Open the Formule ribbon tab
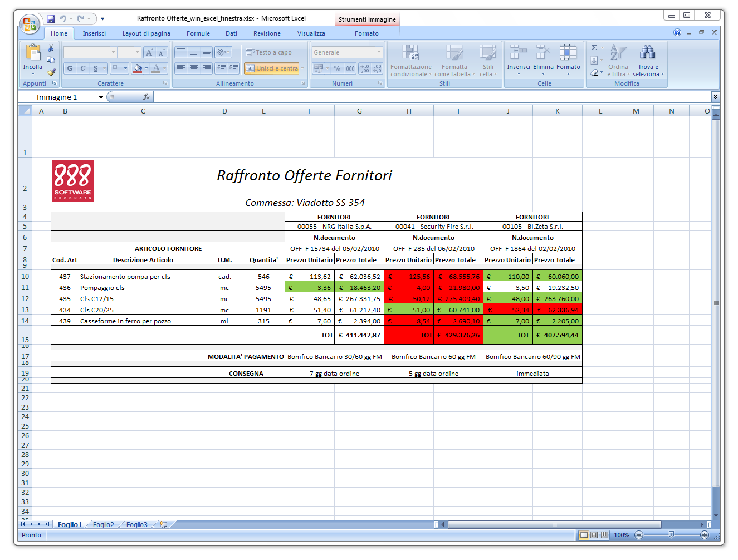738x560 pixels. (198, 33)
